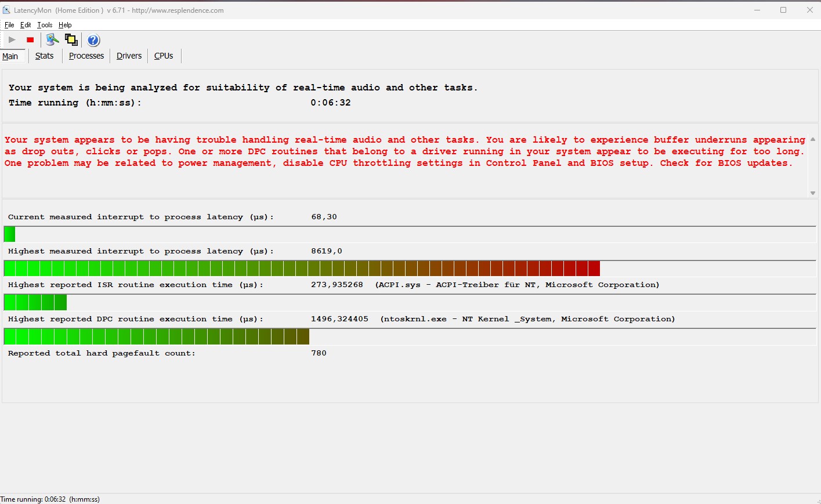Click 'Highest measured interrupt to process latency' label
This screenshot has width=821, height=504.
point(141,251)
